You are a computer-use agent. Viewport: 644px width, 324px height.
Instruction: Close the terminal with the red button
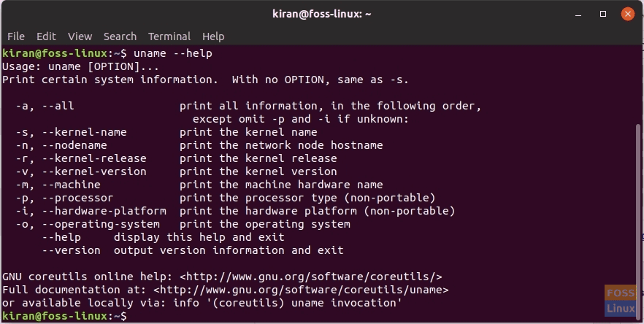[x=627, y=13]
